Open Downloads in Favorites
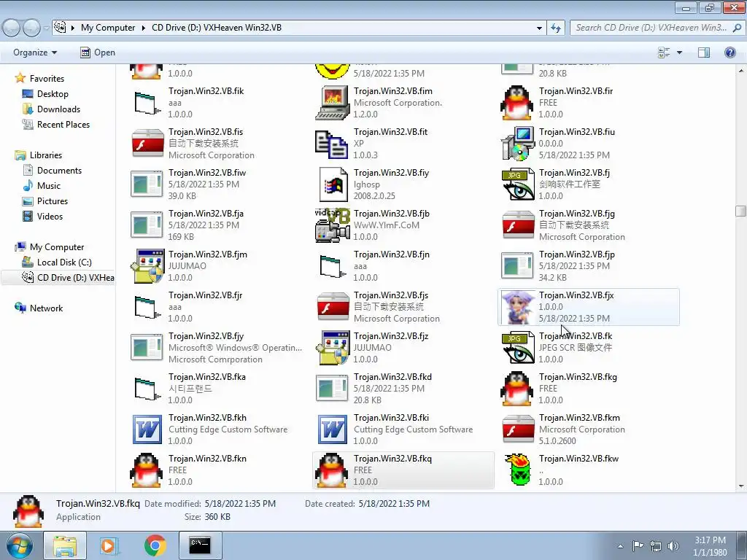This screenshot has height=560, width=747. [x=58, y=109]
